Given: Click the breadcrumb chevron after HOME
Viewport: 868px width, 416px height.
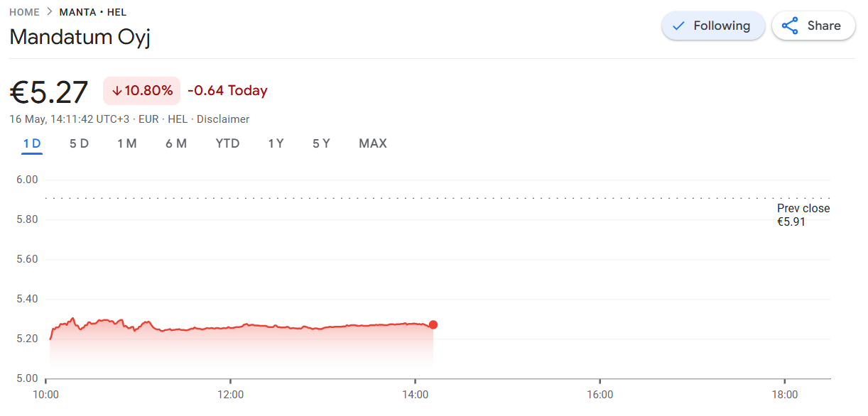Looking at the screenshot, I should pos(49,12).
